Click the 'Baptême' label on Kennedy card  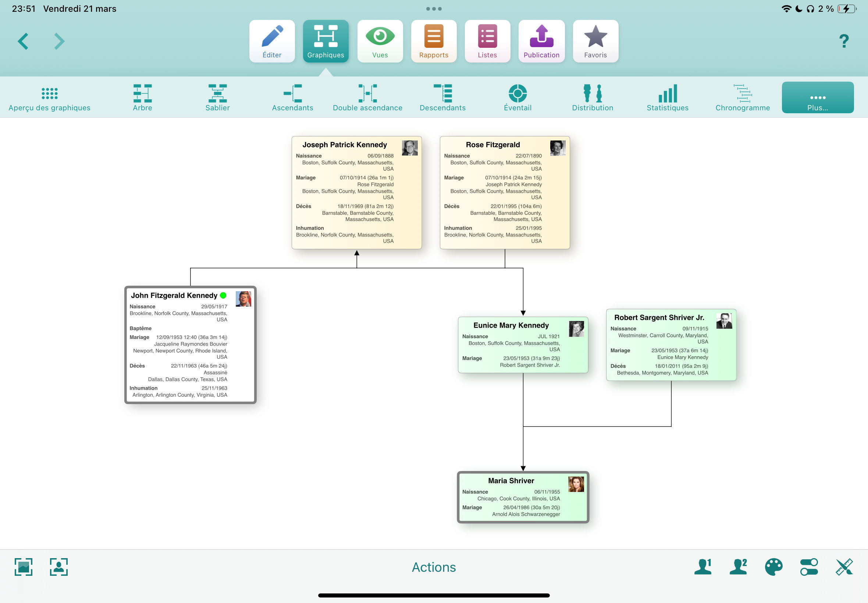pos(140,328)
